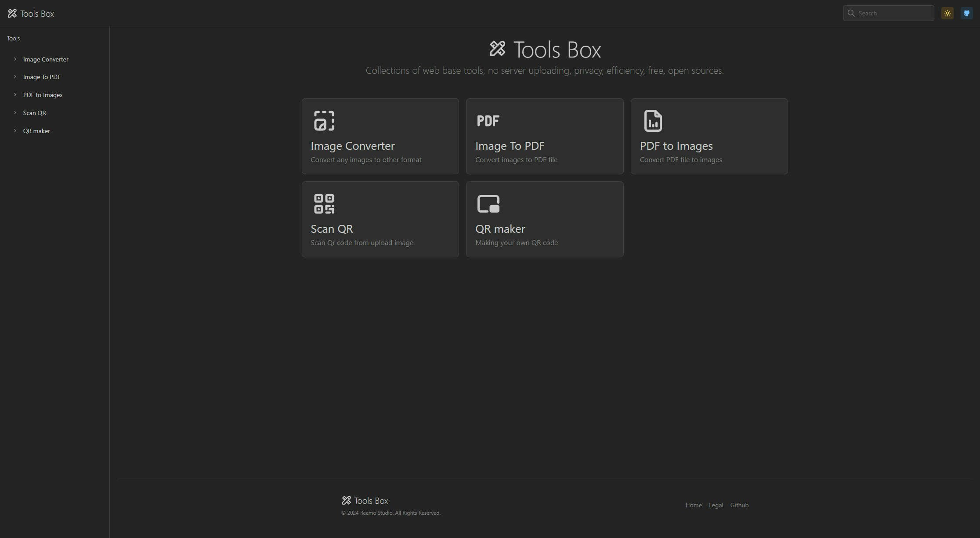
Task: Click the magnifier icon in search box
Action: pos(851,13)
